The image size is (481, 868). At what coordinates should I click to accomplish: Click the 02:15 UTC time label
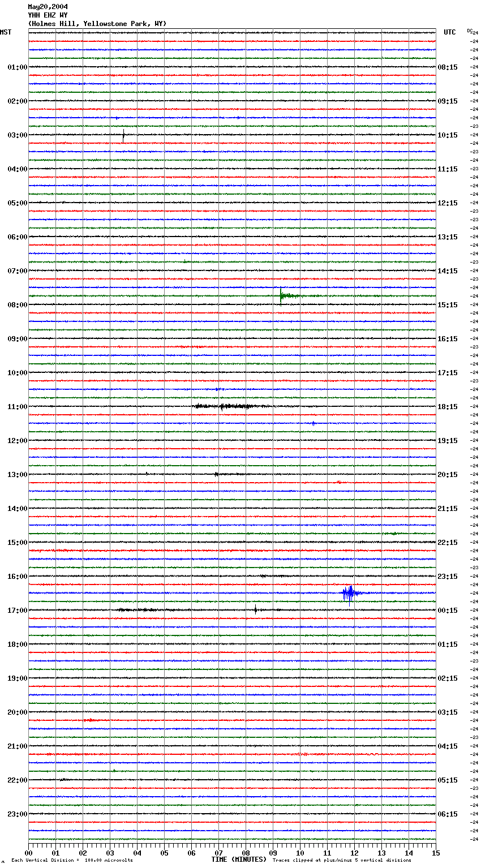click(448, 678)
